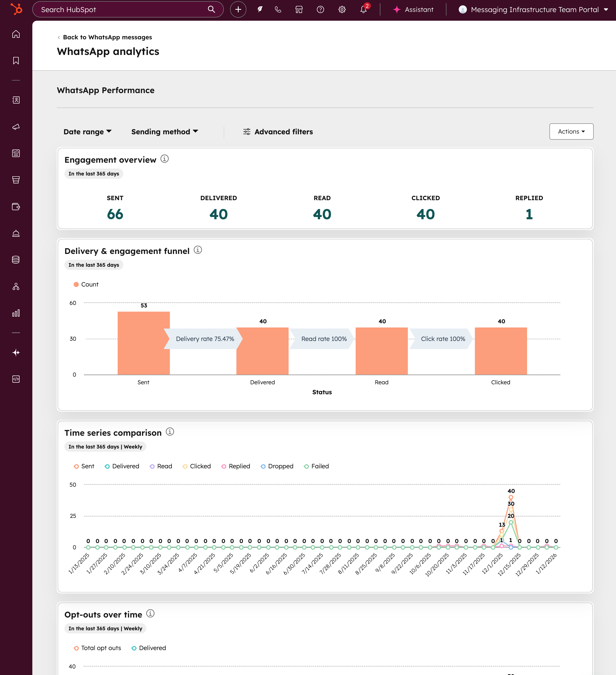Click the create plus button in top bar
Viewport: 616px width, 675px height.
coord(238,9)
